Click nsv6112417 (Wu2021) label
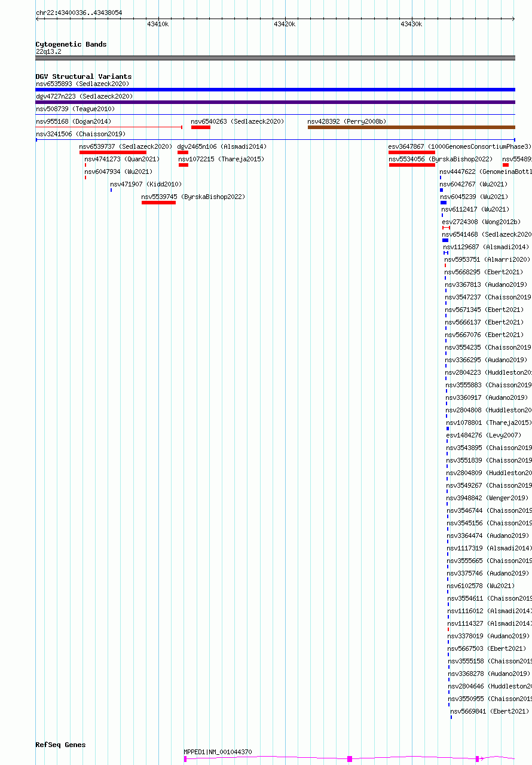Image resolution: width=532 pixels, height=765 pixels. point(475,209)
